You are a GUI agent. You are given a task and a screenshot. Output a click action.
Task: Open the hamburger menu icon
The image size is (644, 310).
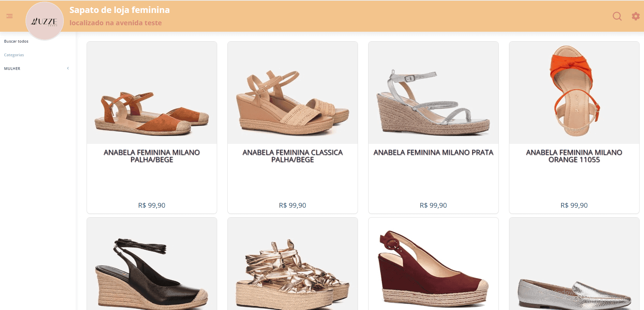(x=10, y=16)
